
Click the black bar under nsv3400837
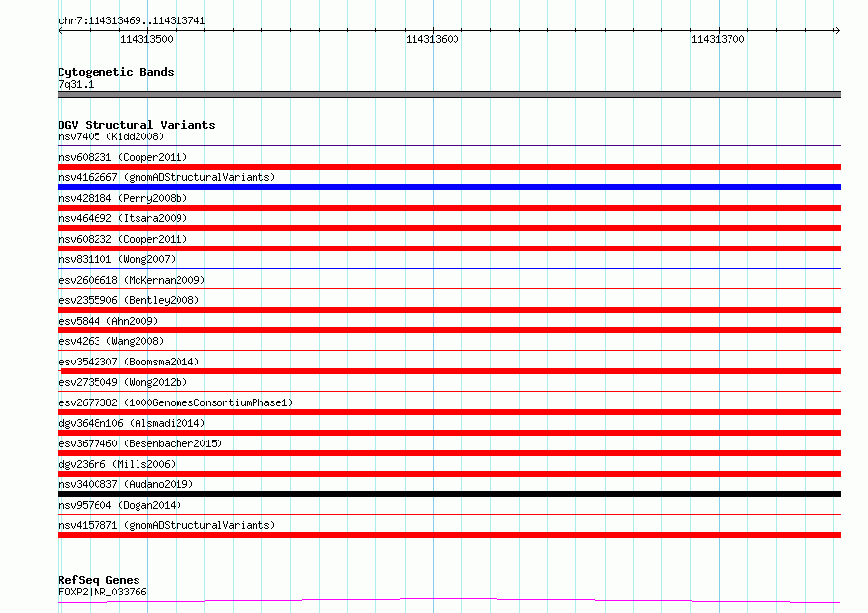coord(449,494)
